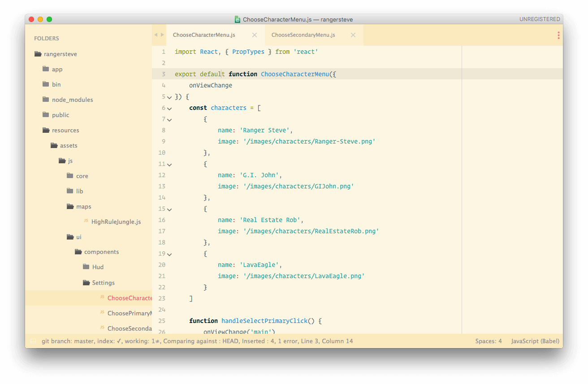The width and height of the screenshot is (588, 384).
Task: Close the ChooseCharacterMenu.js tab
Action: 255,35
